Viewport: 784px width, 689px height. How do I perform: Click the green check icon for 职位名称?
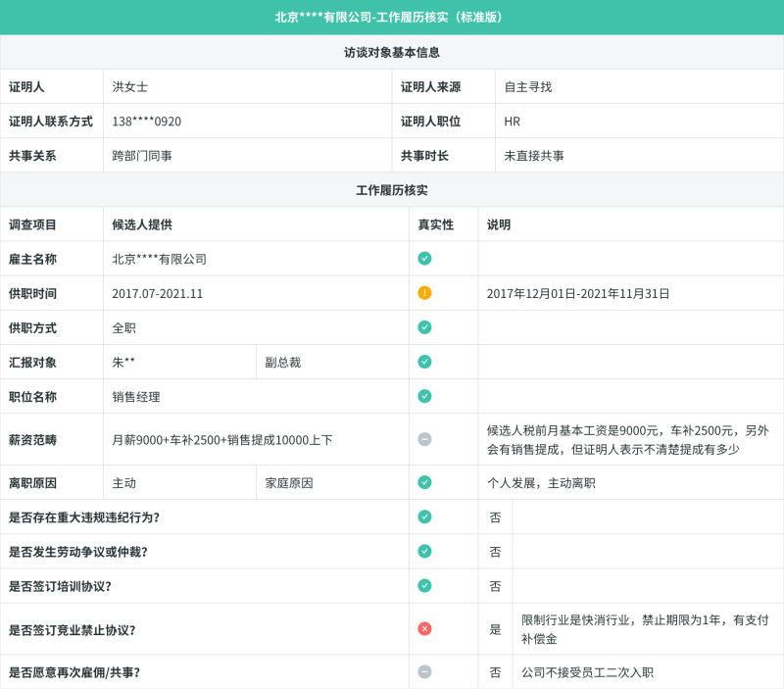[424, 397]
